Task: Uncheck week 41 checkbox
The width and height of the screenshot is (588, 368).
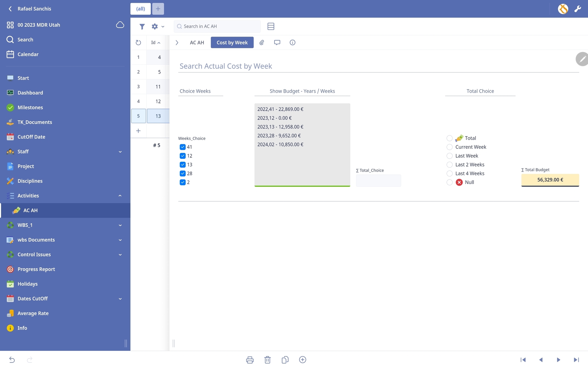Action: point(183,147)
